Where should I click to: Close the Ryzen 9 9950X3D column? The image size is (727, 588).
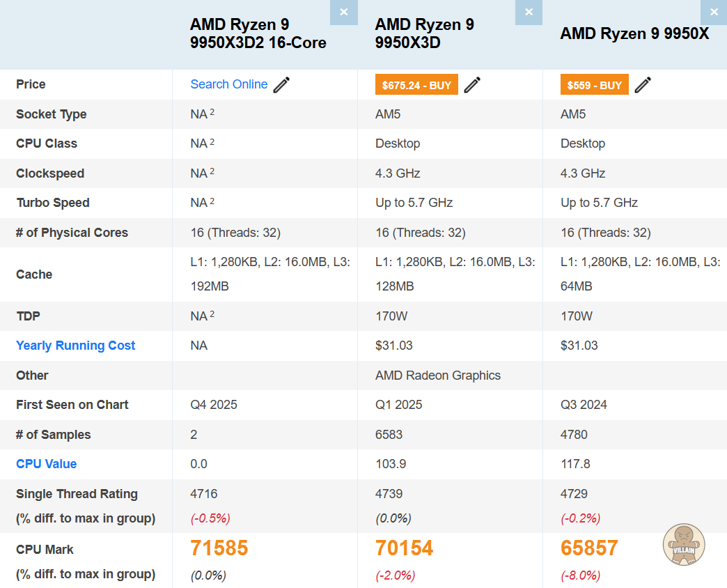pos(529,13)
